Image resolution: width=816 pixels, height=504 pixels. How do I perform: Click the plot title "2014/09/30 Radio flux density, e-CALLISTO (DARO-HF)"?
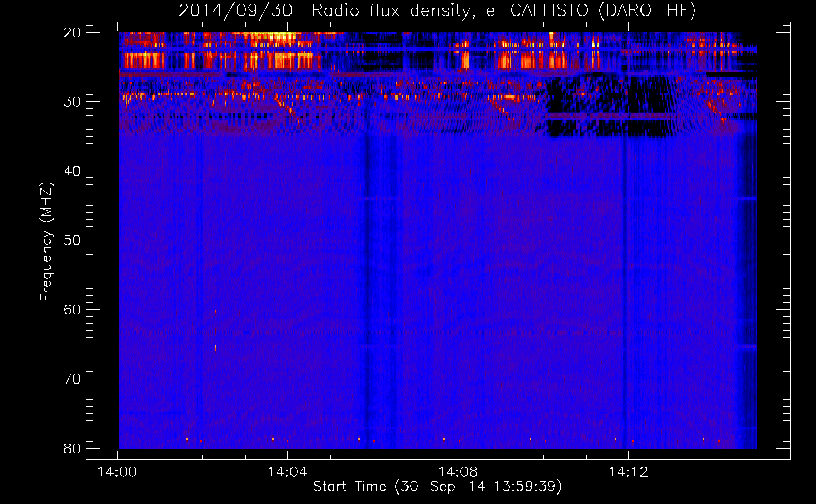[x=437, y=10]
